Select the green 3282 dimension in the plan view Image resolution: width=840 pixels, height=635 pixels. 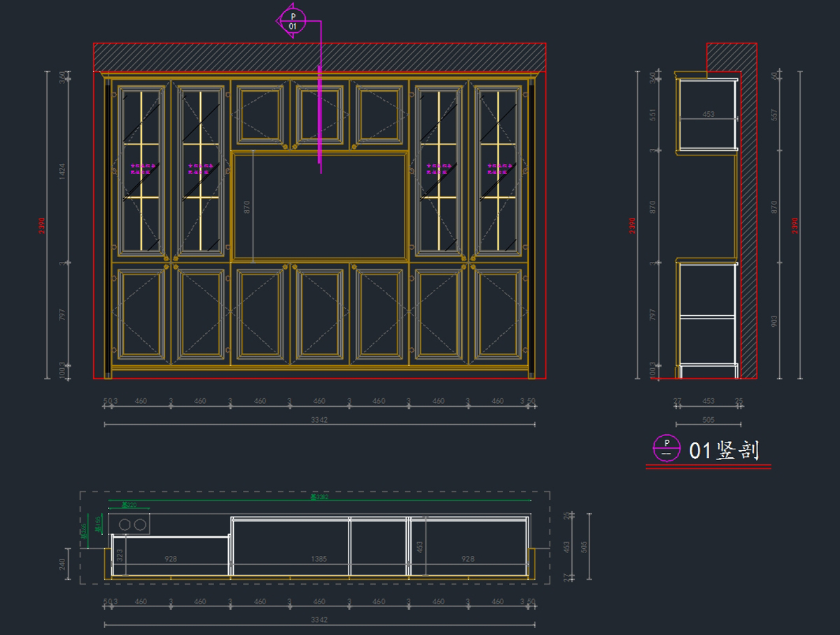318,498
